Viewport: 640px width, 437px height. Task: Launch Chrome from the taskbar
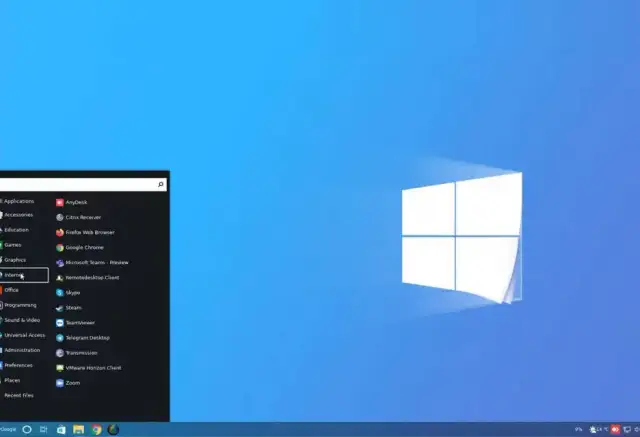click(x=96, y=429)
